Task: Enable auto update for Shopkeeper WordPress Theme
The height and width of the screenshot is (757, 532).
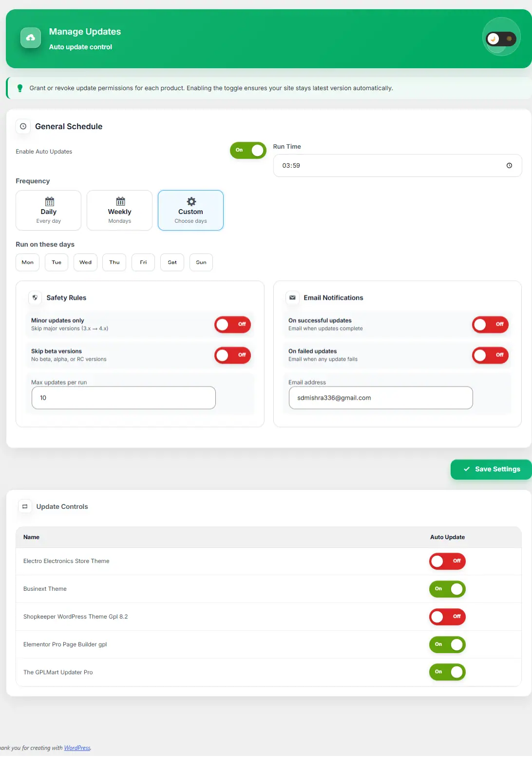Action: tap(447, 617)
